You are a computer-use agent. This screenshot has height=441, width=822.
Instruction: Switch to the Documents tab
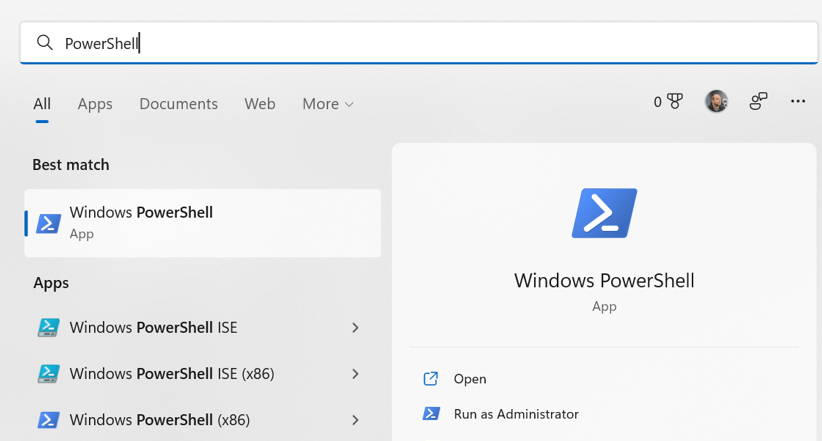[x=178, y=104]
